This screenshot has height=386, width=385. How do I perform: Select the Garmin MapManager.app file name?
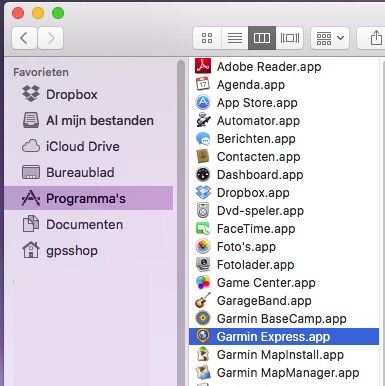click(x=288, y=373)
